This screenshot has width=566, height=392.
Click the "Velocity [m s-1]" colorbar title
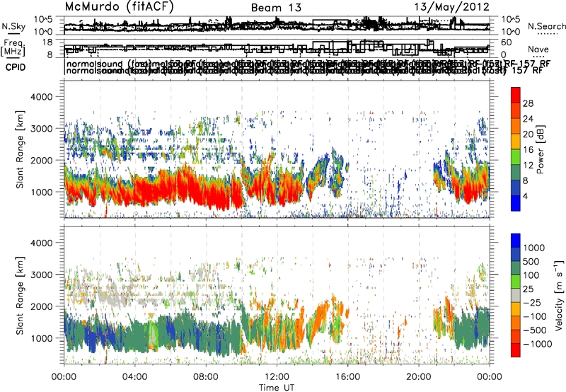[559, 295]
